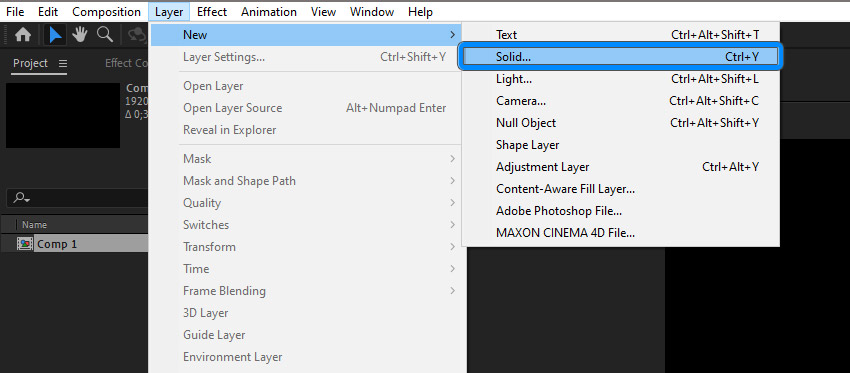Click the Name column header
Viewport: 850px width, 373px height.
pos(35,224)
